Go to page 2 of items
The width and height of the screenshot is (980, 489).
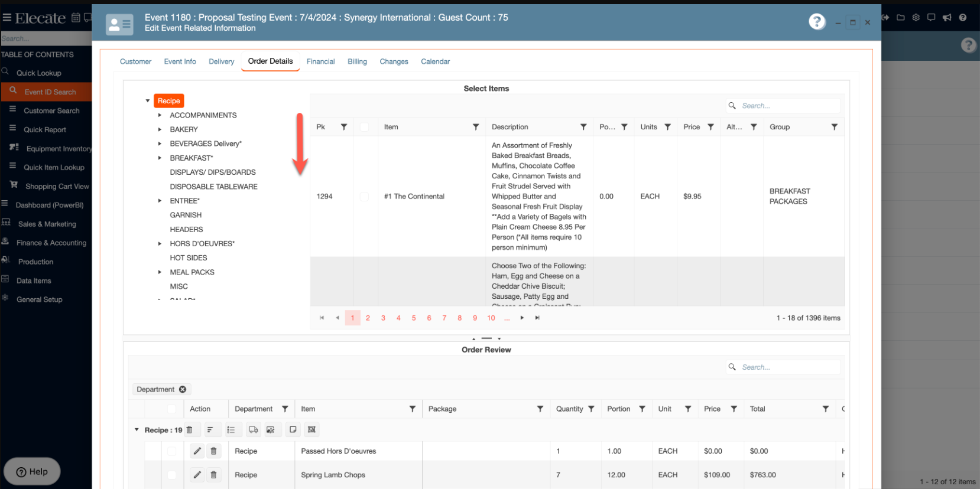click(368, 318)
